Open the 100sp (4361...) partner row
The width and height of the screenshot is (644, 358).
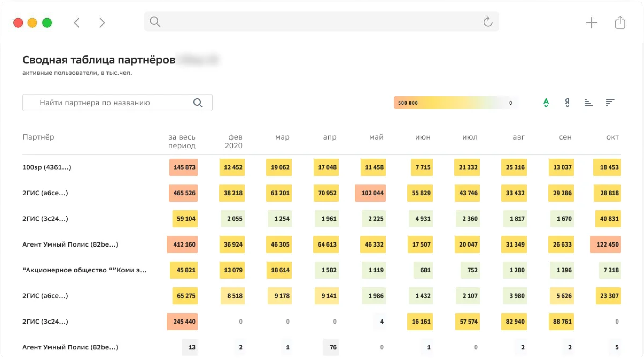pyautogui.click(x=47, y=167)
